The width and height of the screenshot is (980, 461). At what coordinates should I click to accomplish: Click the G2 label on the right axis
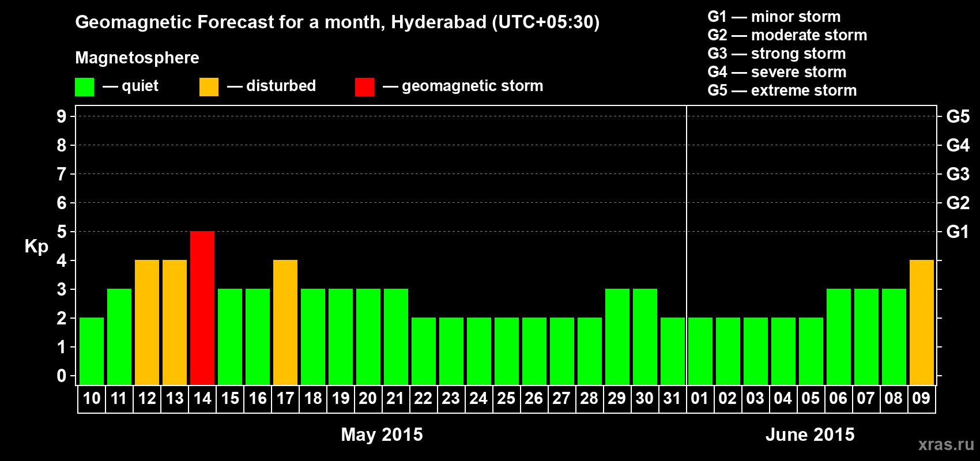(x=958, y=203)
